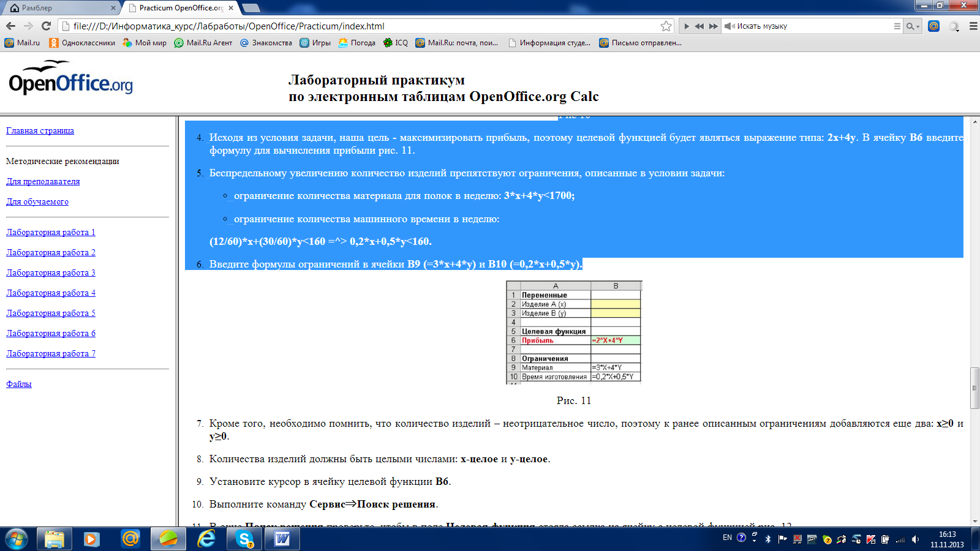Open ICQ bookmark
Viewport: 980px width, 551px height.
pyautogui.click(x=395, y=43)
